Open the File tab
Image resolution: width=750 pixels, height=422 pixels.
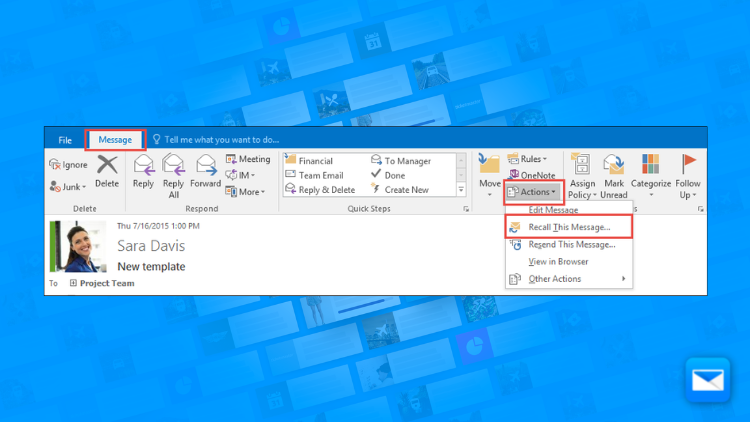tap(65, 140)
